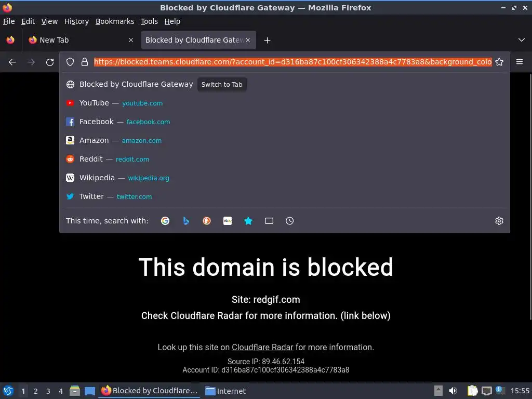Open a new tab with plus button

point(268,41)
